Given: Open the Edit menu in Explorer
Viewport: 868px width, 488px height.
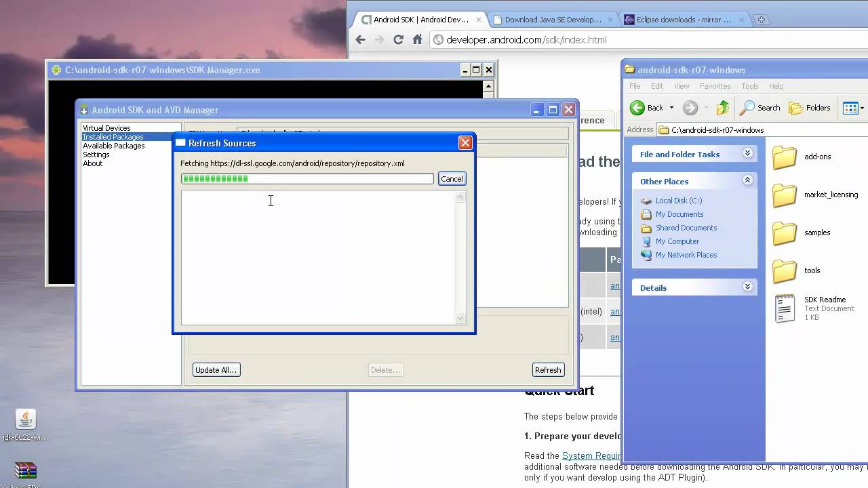Looking at the screenshot, I should [657, 86].
